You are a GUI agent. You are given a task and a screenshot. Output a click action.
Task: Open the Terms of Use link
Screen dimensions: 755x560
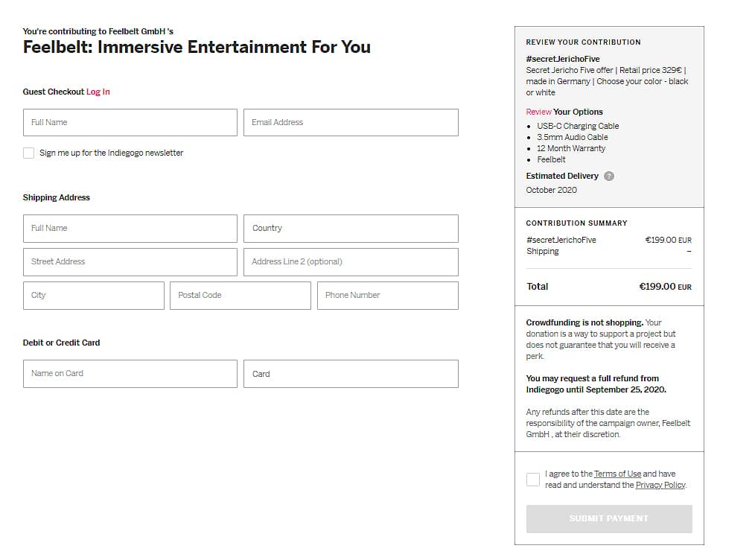[617, 474]
